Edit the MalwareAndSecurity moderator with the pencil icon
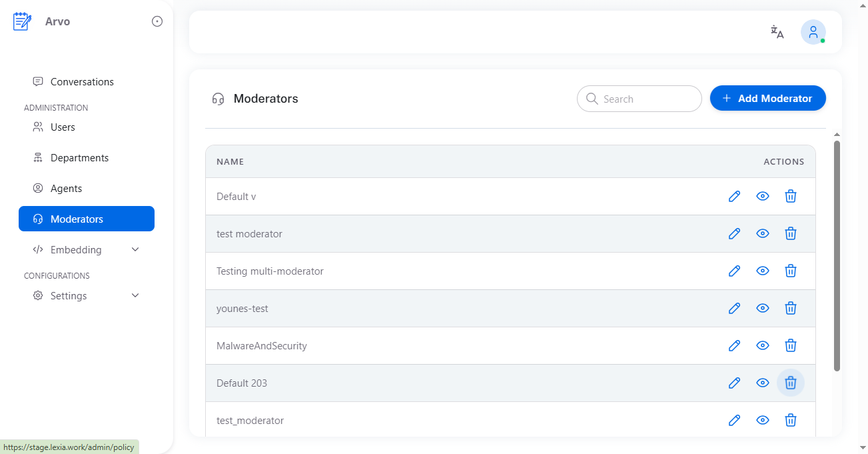The width and height of the screenshot is (868, 454). coord(734,345)
